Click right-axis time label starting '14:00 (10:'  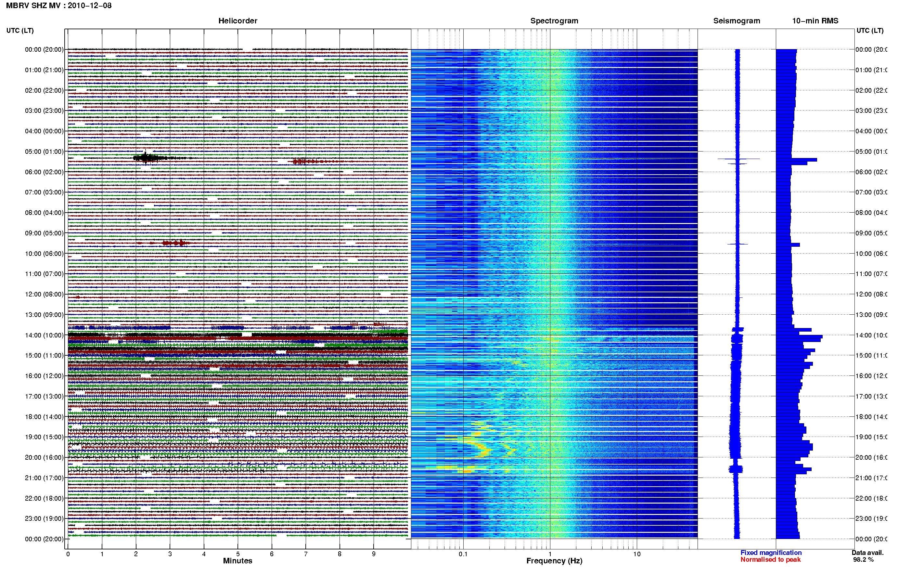coord(871,335)
